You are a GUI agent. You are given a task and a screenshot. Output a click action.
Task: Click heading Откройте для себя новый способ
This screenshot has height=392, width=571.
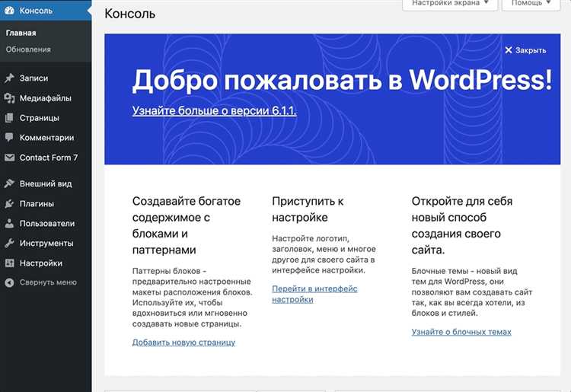462,225
